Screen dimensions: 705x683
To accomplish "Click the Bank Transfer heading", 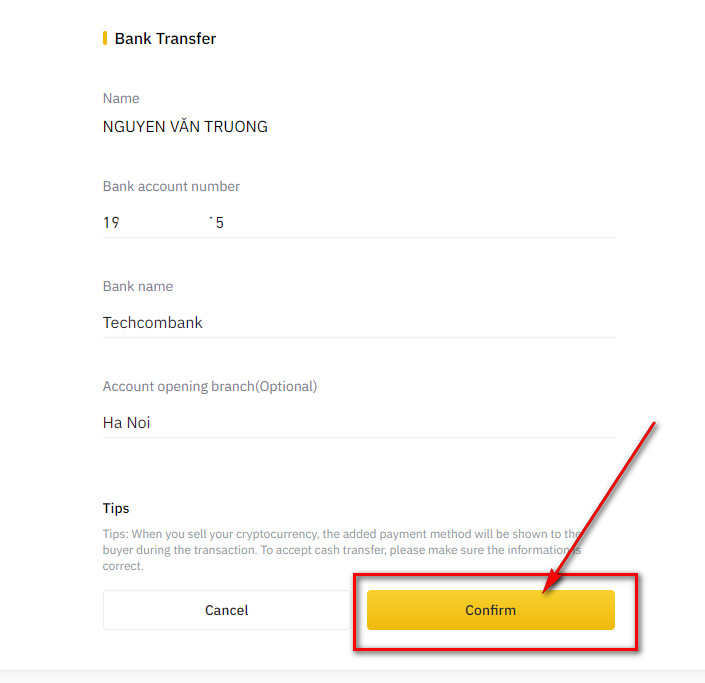I will [165, 39].
